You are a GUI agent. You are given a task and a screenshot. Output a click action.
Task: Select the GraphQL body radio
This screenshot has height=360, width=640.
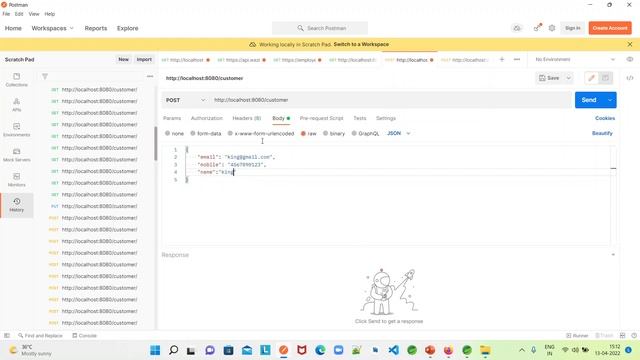pyautogui.click(x=354, y=133)
